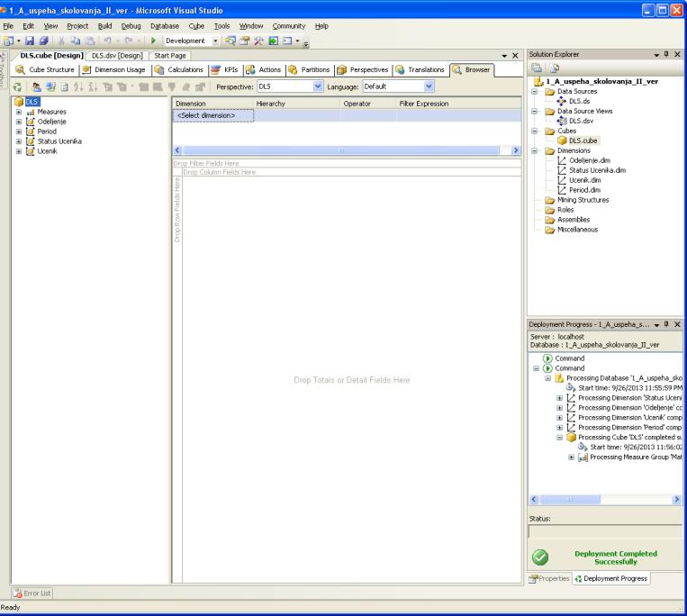Click the Error List icon at the bottom
Screen dimensions: 687x616
[17, 593]
